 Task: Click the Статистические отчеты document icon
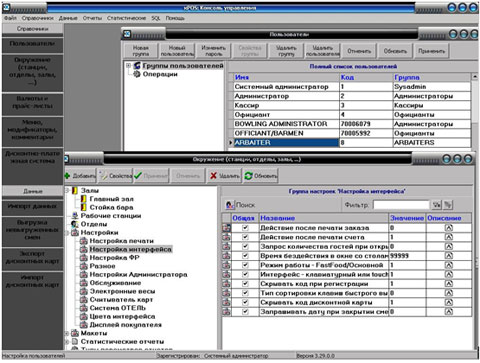[x=75, y=341]
